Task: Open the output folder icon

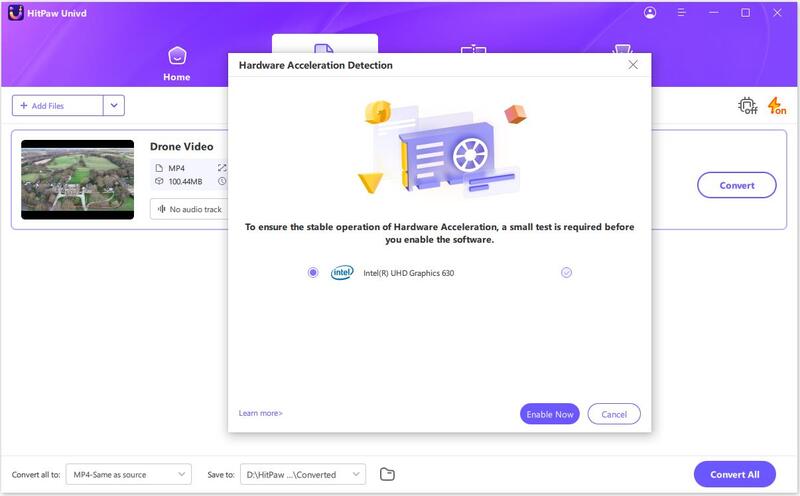Action: (387, 474)
